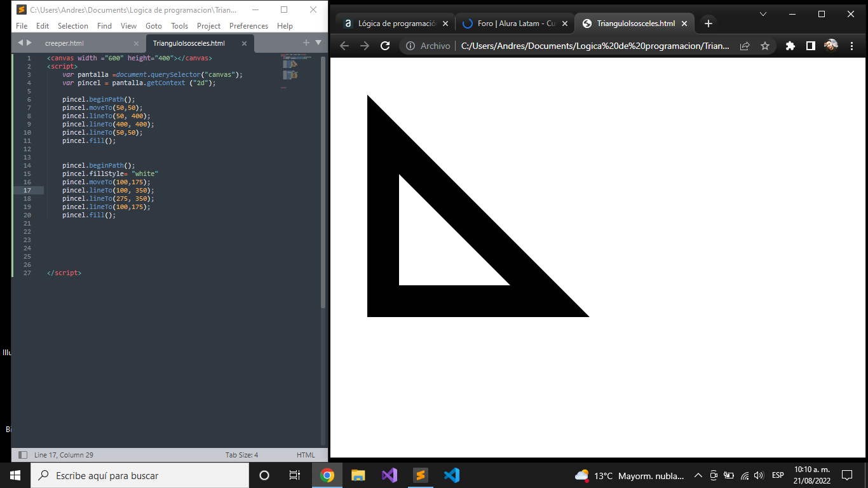Go to next tab with right arrow

(x=29, y=43)
